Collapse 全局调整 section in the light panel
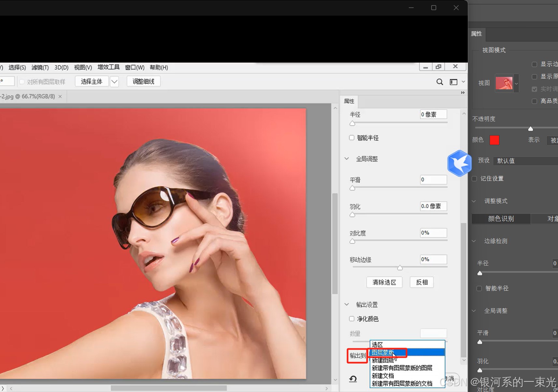 (x=347, y=159)
